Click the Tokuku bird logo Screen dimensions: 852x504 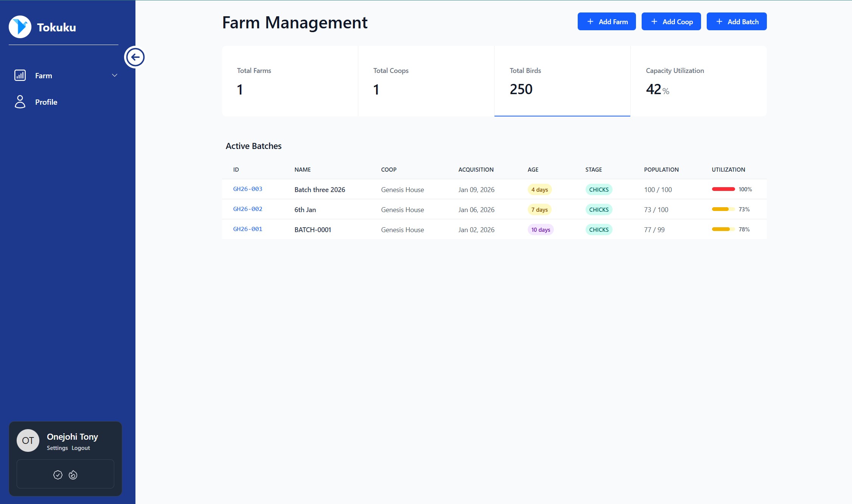tap(20, 27)
